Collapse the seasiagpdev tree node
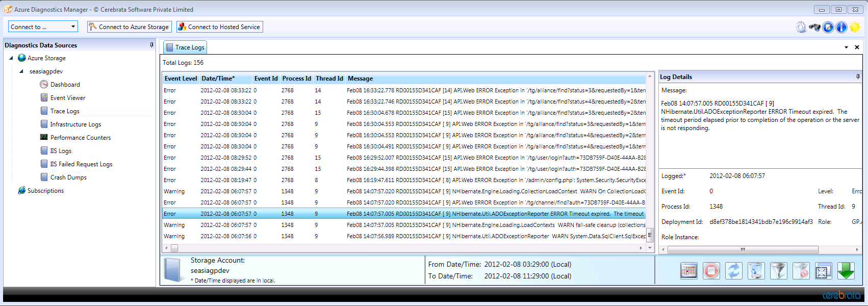The height and width of the screenshot is (306, 868). (21, 71)
